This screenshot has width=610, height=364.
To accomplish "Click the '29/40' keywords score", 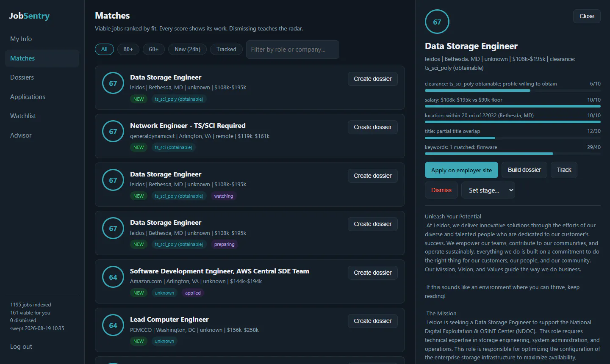I will coord(594,147).
